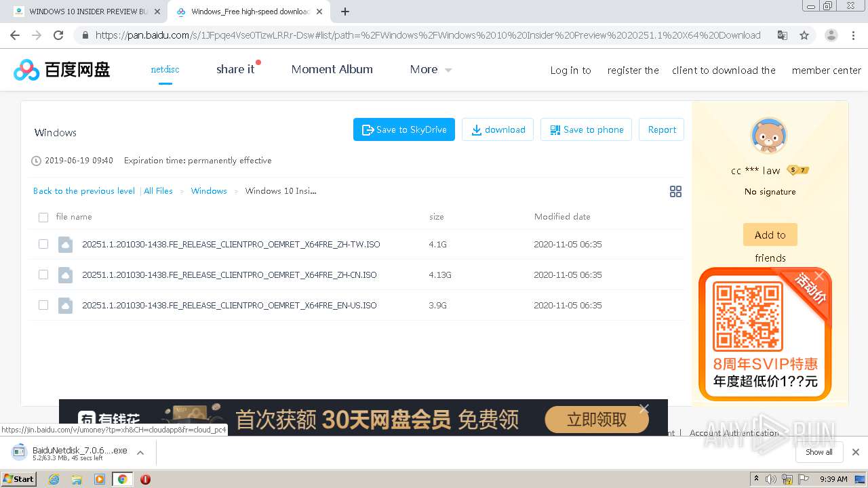The image size is (868, 488).
Task: Select the netdisc tab
Action: point(165,69)
